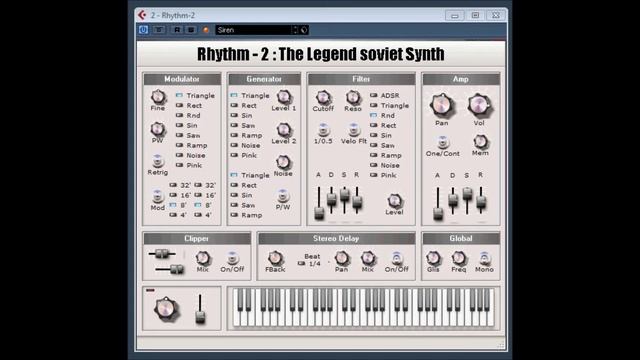Click the Mix knob in Stereo Delay
Viewport: 640px width, 360px height.
368,258
